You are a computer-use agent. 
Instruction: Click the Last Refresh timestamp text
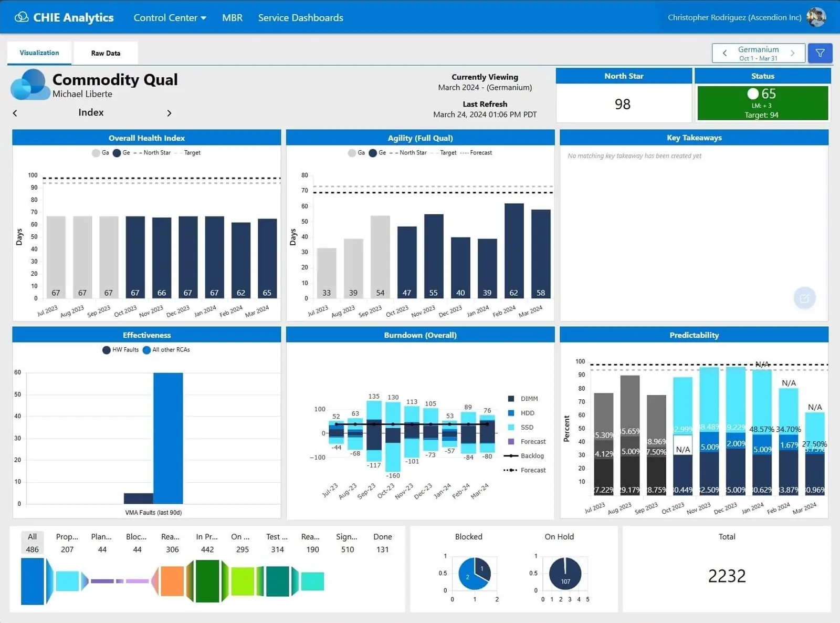pos(485,115)
